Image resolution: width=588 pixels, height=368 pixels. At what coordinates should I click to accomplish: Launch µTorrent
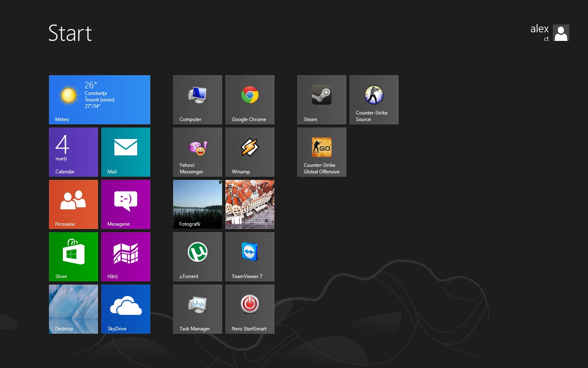pyautogui.click(x=198, y=257)
